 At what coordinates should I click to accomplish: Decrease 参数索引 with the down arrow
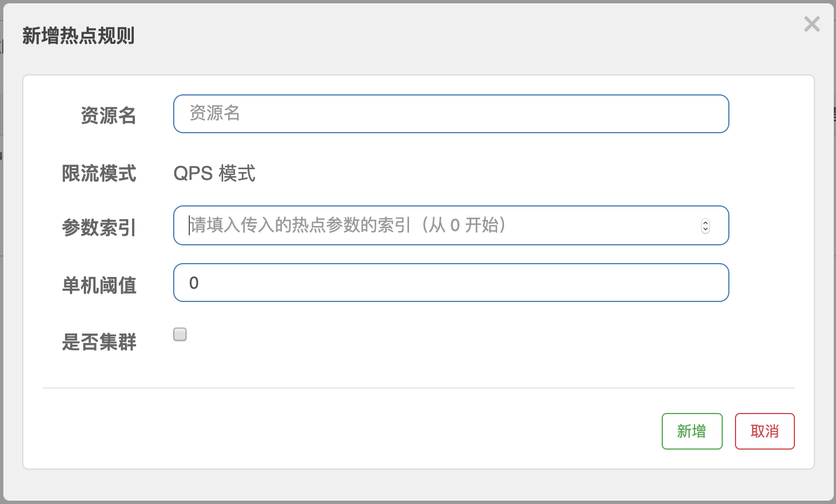point(706,229)
